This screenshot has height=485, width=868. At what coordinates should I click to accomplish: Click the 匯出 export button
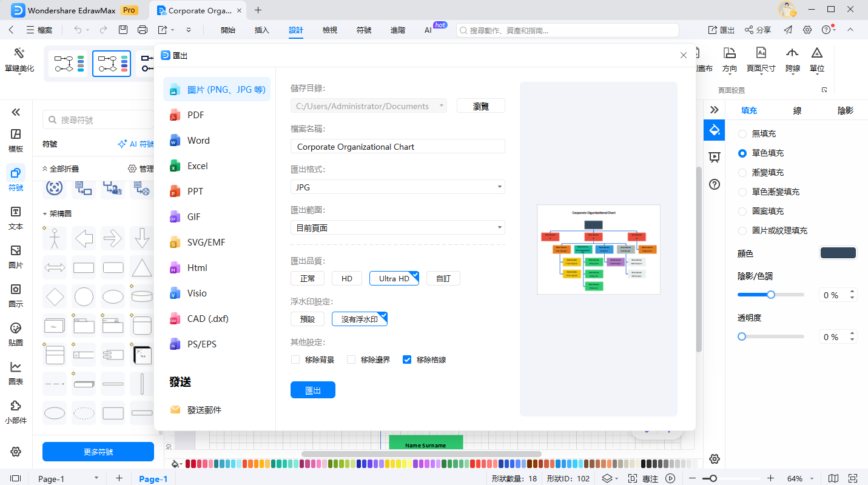click(x=312, y=390)
